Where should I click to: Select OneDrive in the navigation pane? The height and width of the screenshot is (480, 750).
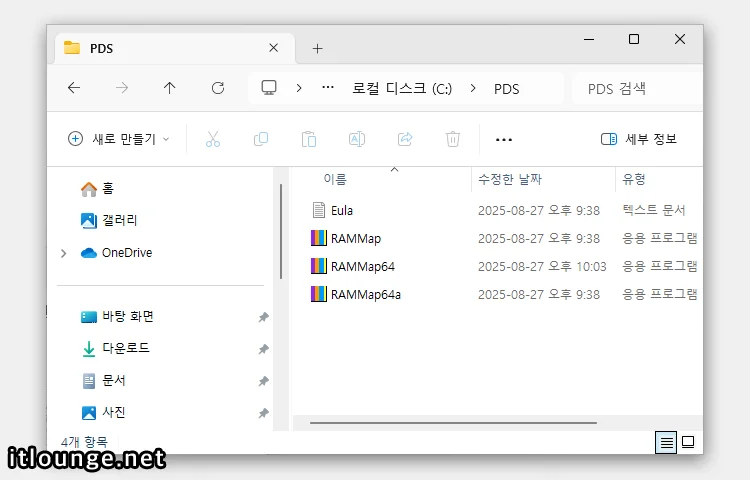tap(116, 252)
